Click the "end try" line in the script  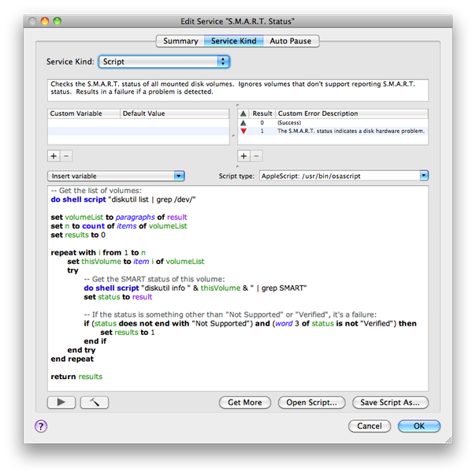point(81,350)
